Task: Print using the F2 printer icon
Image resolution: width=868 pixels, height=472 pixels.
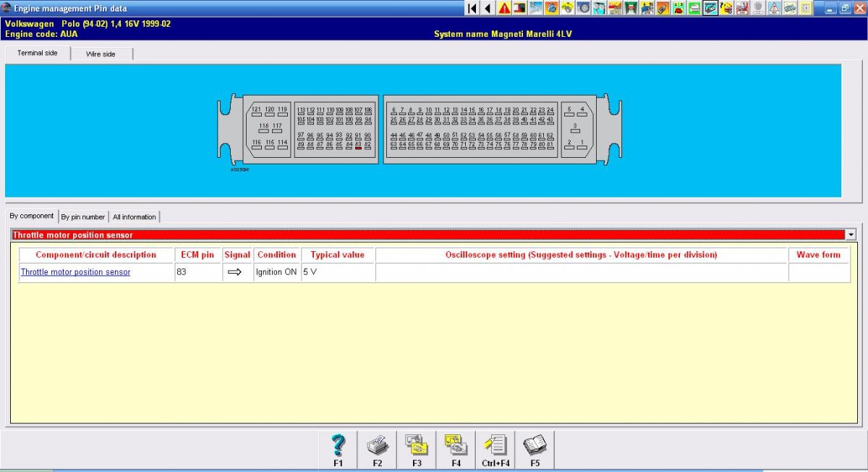Action: click(x=378, y=450)
